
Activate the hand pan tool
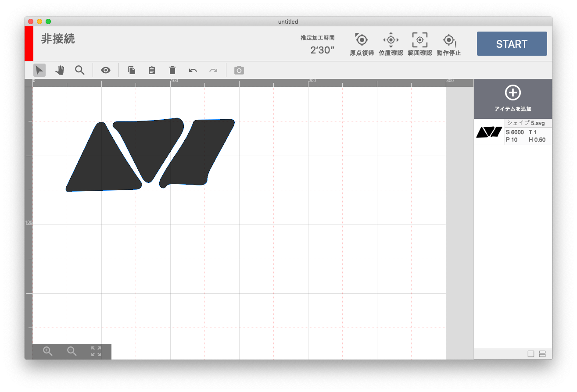(60, 70)
